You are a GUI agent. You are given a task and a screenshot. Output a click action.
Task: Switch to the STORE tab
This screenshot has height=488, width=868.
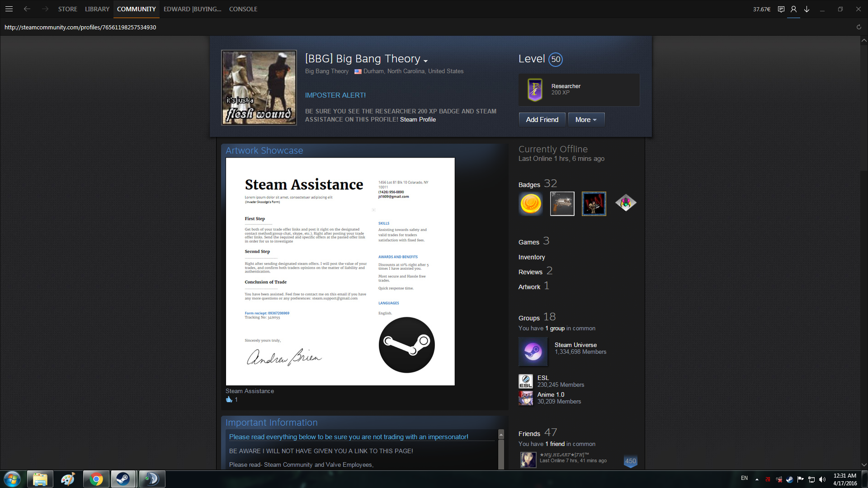tap(67, 9)
